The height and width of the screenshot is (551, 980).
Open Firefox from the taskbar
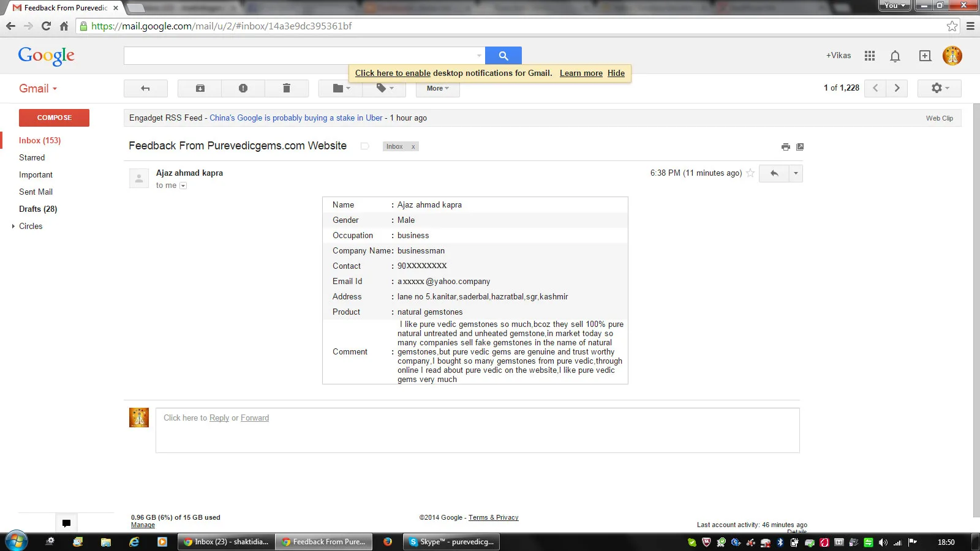(x=388, y=542)
